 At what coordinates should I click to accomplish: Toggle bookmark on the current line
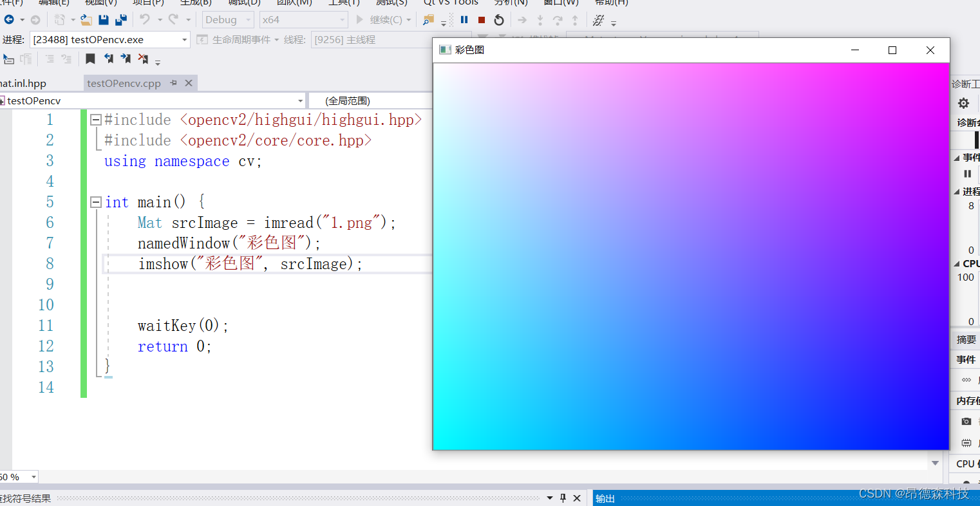coord(91,59)
